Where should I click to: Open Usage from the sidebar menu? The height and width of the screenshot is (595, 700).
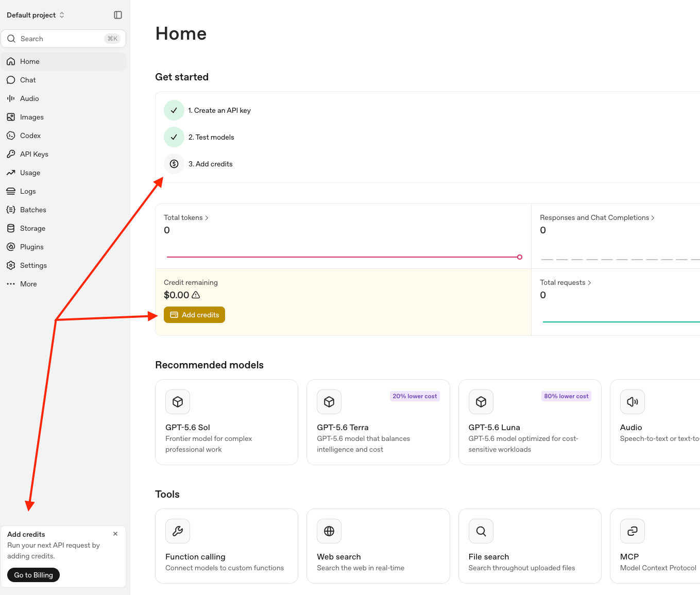pyautogui.click(x=63, y=173)
